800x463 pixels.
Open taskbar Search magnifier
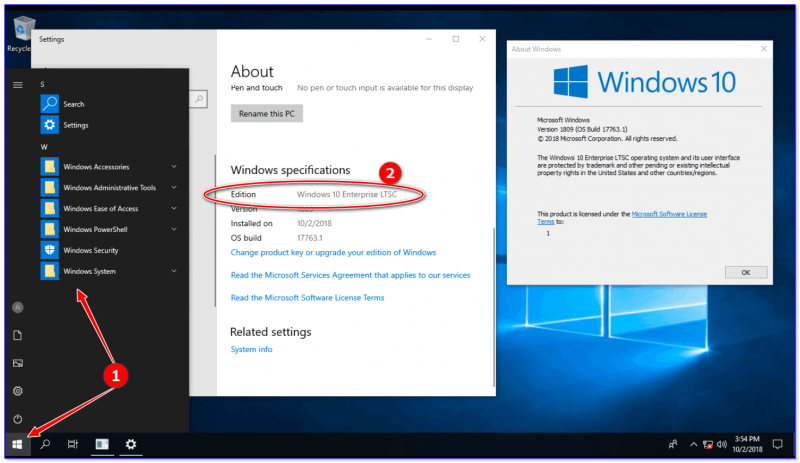45,444
